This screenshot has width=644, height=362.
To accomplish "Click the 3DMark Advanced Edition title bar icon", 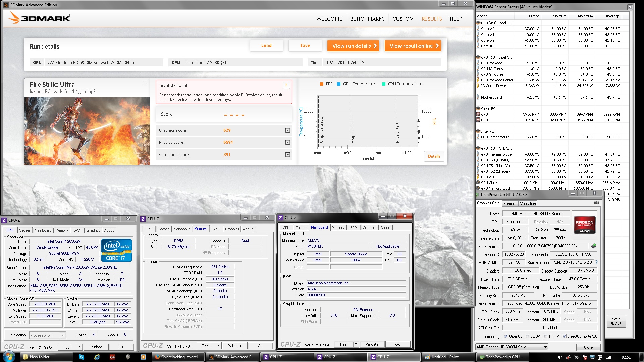I will click(6, 5).
